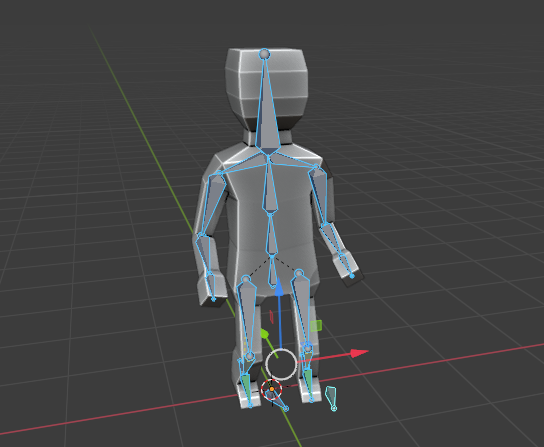This screenshot has width=544, height=447.
Task: Click the green Y-axis move gizmo handle
Action: pyautogui.click(x=264, y=334)
